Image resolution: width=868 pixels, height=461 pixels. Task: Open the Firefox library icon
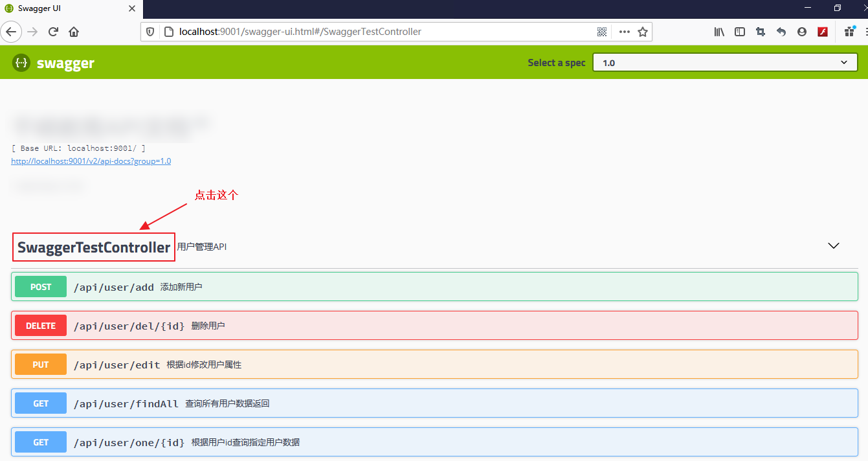[719, 31]
